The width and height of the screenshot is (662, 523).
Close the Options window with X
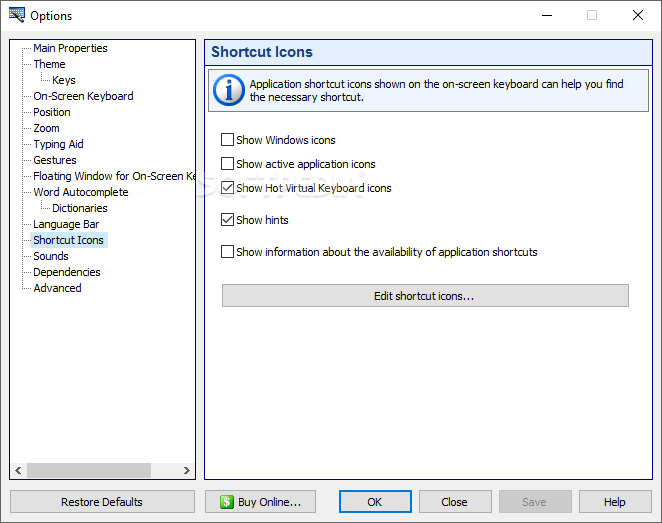[638, 16]
